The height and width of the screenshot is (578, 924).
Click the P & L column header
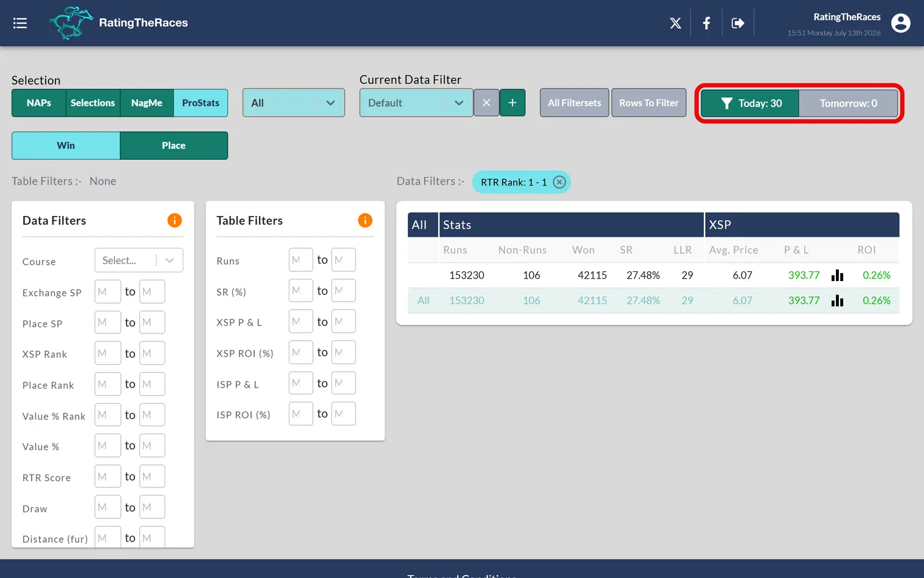pos(796,250)
